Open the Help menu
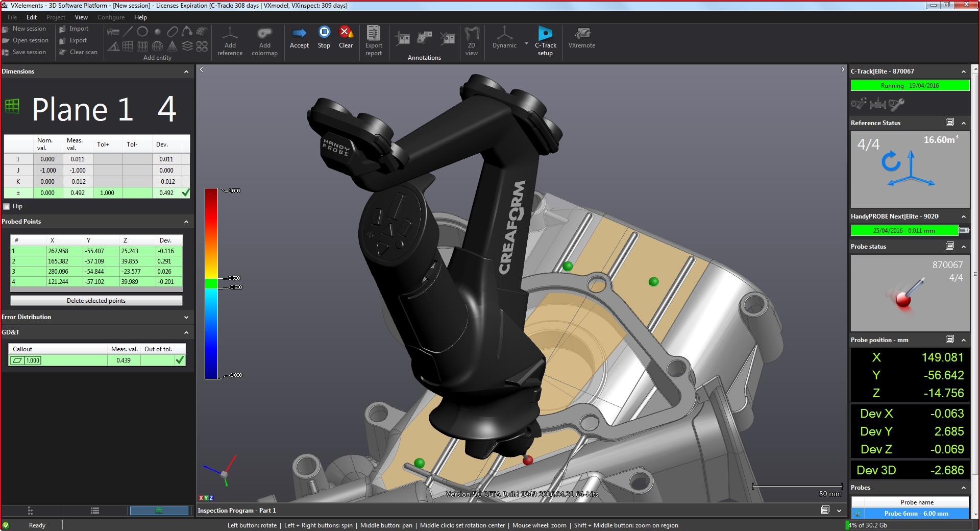Viewport: 980px width, 531px height. click(x=140, y=17)
